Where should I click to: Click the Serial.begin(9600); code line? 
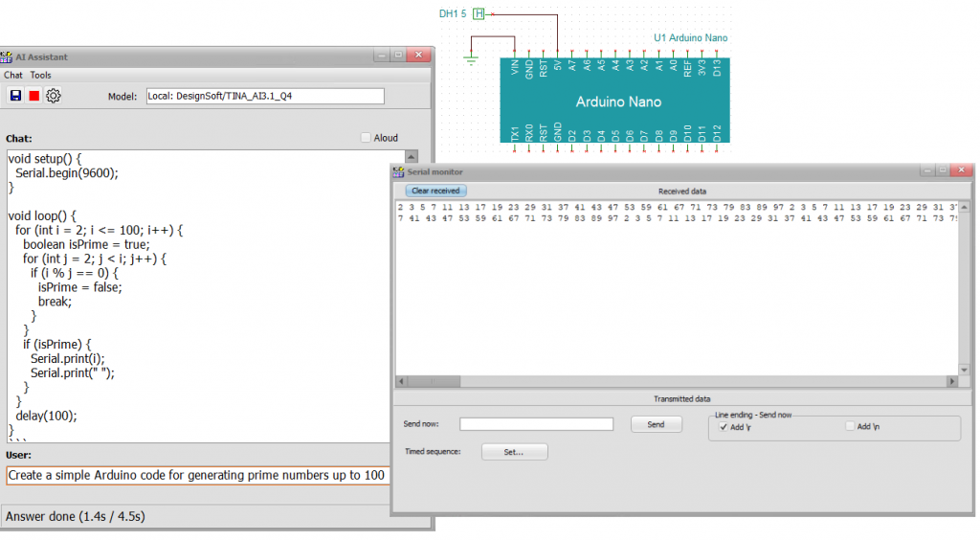(x=67, y=173)
